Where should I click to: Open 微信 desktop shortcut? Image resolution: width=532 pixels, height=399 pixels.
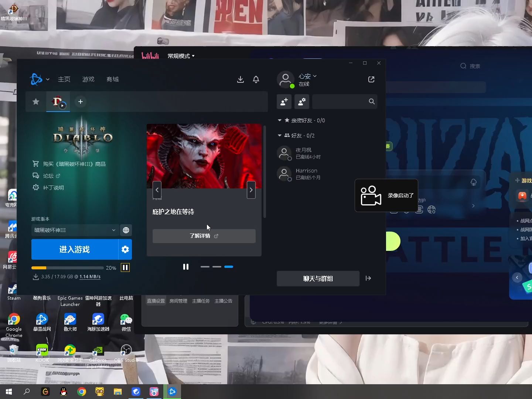click(126, 322)
